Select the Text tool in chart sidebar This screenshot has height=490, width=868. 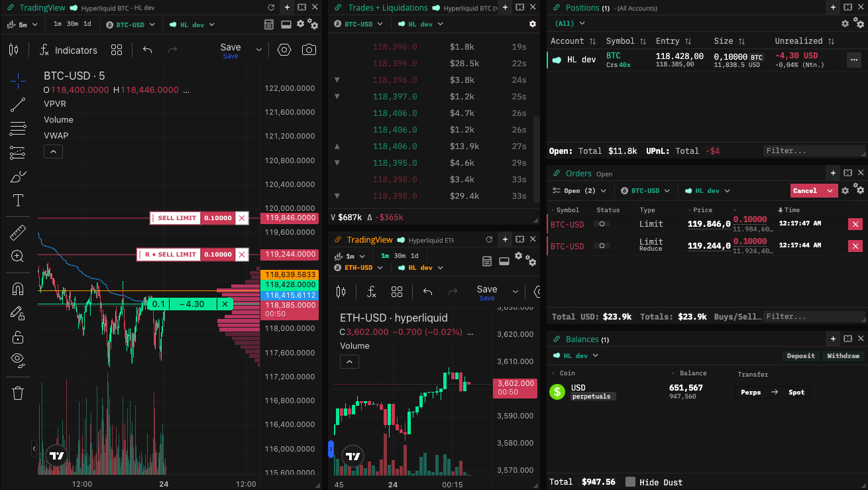(18, 200)
